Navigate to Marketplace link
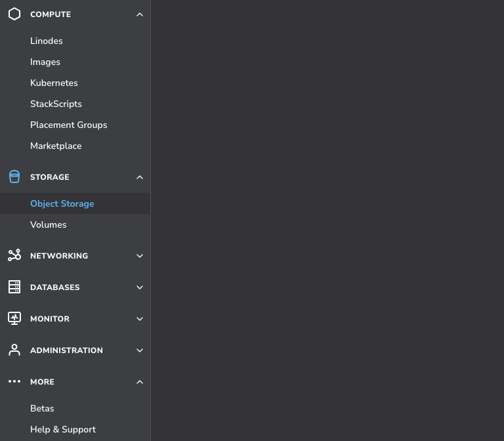 (x=56, y=146)
